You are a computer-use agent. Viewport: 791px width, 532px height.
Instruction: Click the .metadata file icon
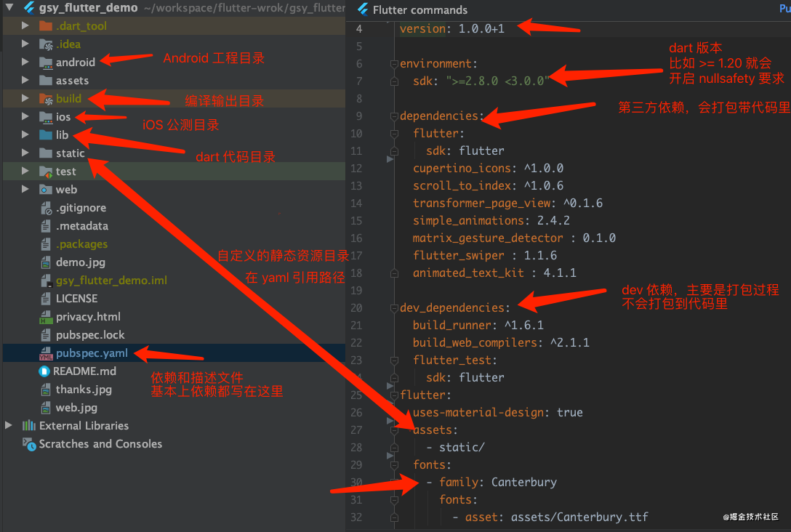(46, 226)
